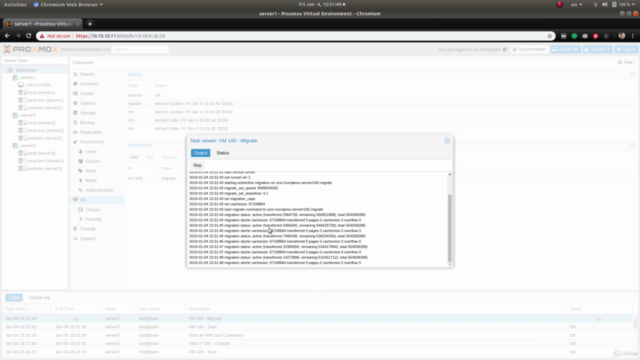The width and height of the screenshot is (640, 360).
Task: Open Replication in Datacenter menu
Action: tap(91, 132)
